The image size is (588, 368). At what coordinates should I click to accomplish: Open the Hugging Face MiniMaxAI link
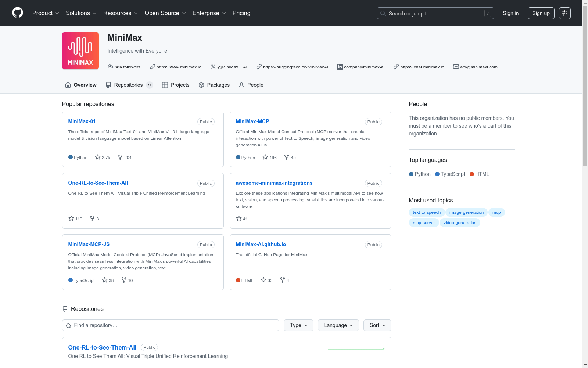(x=295, y=67)
